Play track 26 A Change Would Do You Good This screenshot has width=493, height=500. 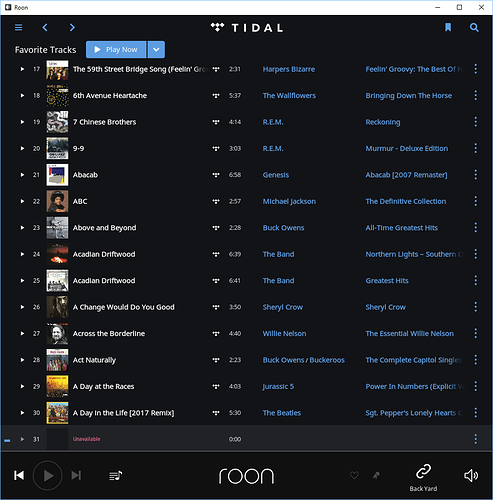tap(22, 307)
